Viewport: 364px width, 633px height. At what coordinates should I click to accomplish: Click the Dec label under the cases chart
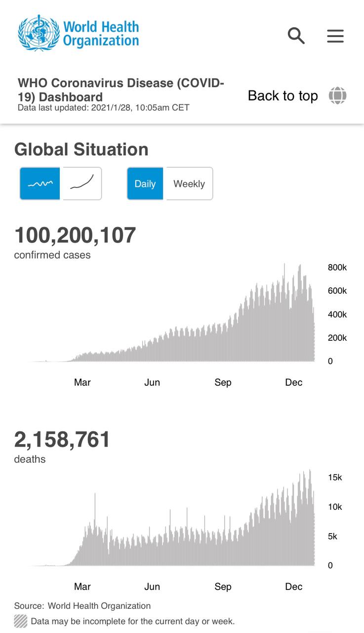(294, 382)
